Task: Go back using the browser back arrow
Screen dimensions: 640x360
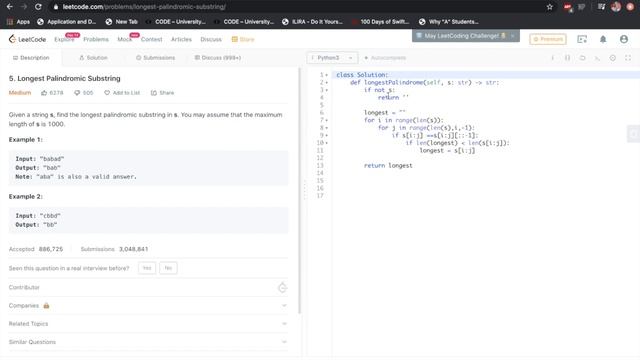Action: point(10,7)
